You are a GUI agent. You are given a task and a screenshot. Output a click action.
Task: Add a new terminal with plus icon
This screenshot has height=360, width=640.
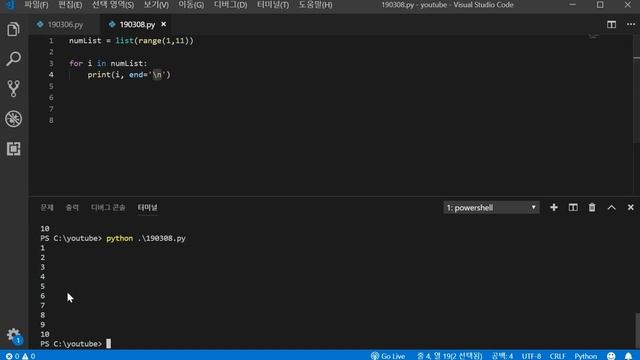coord(553,207)
